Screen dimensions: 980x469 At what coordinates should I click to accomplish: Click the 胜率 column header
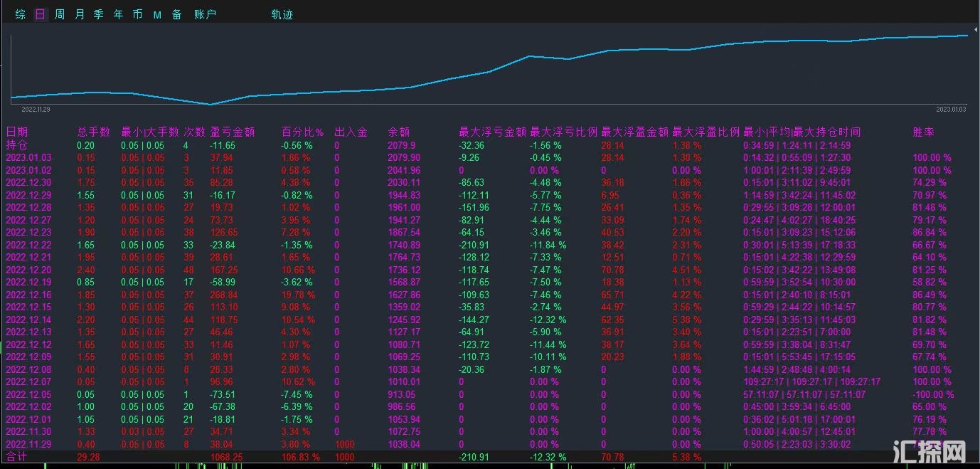pos(923,132)
